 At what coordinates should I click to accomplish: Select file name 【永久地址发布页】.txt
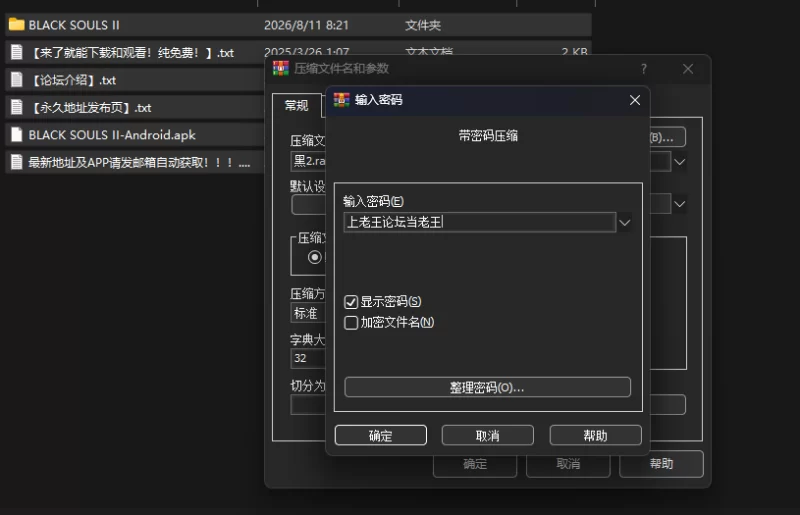coord(90,108)
